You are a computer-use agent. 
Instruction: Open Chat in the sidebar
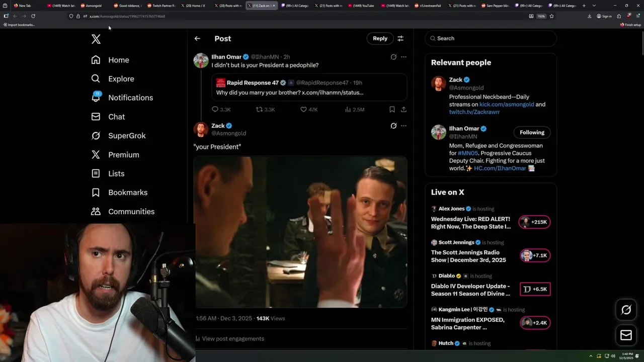[108, 117]
